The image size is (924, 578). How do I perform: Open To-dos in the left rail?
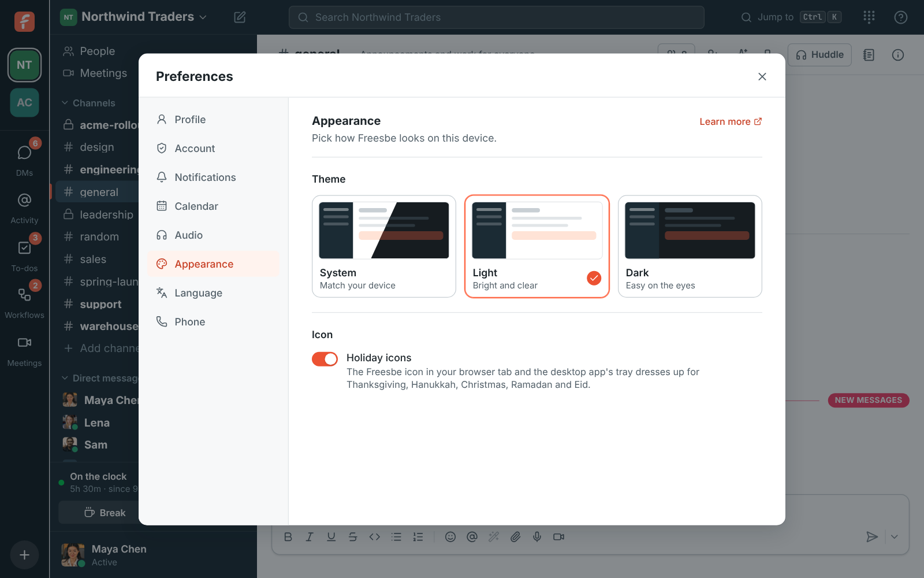[x=24, y=255]
